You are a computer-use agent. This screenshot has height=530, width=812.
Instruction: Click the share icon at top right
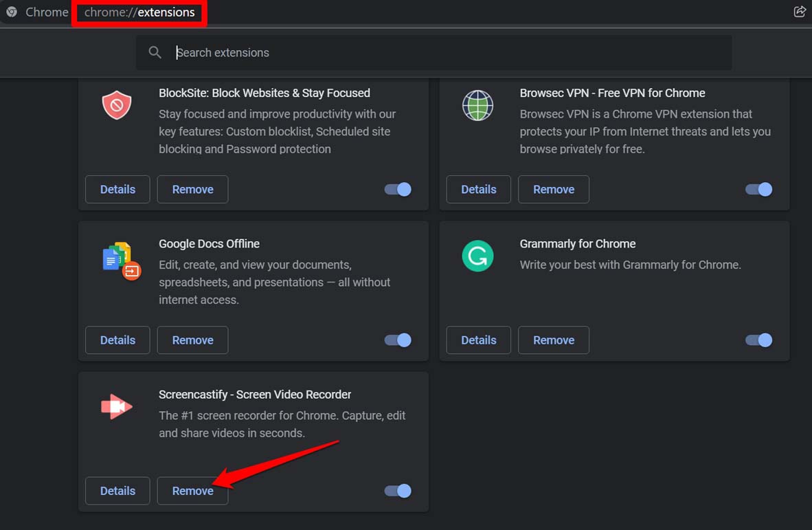tap(799, 12)
